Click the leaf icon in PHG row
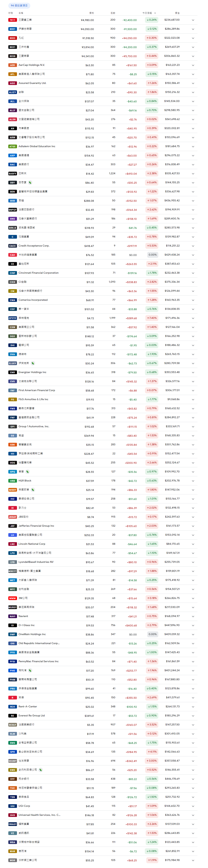The image size is (208, 868). (30, 671)
